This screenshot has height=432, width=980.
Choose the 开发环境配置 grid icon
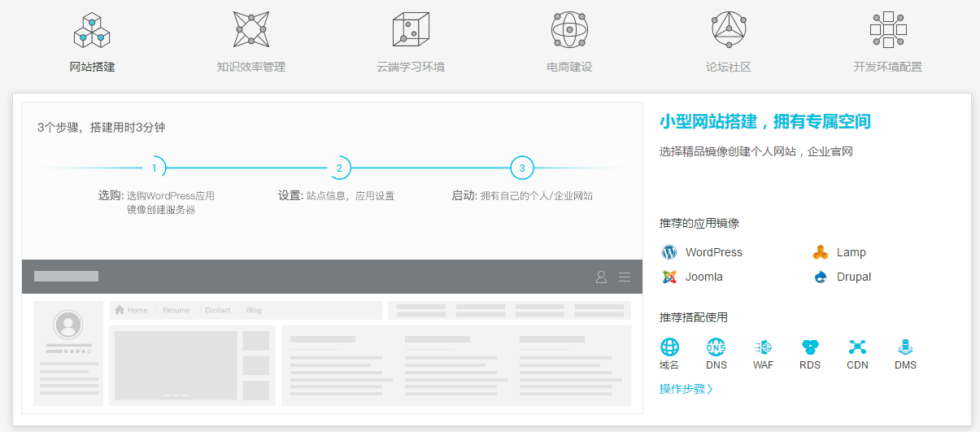888,30
